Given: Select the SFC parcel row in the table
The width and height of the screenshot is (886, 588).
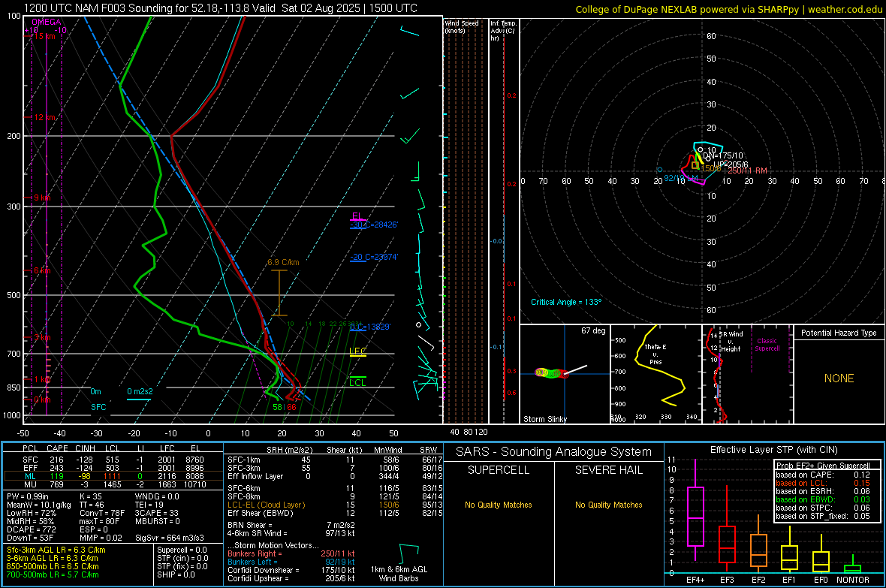Looking at the screenshot, I should point(113,460).
